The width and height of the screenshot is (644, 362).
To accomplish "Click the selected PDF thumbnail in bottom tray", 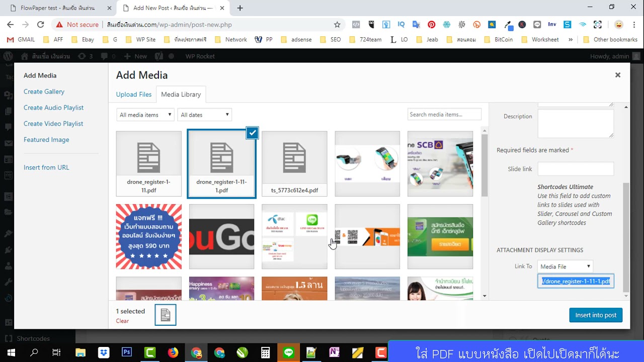I will click(166, 315).
